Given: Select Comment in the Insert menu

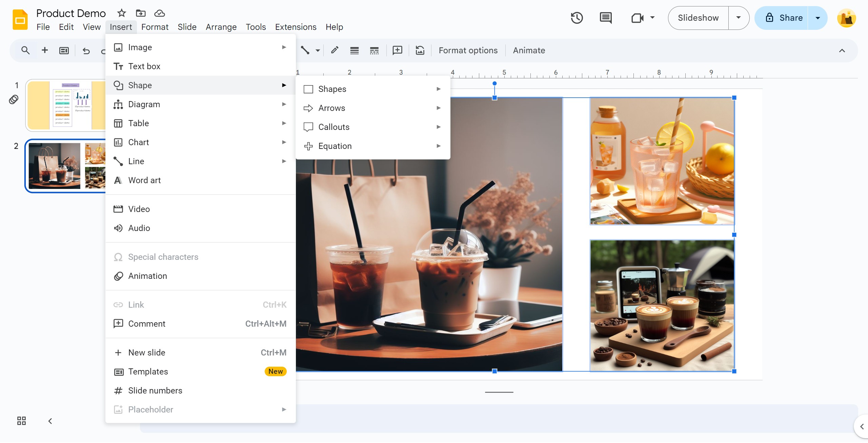Looking at the screenshot, I should tap(200, 324).
